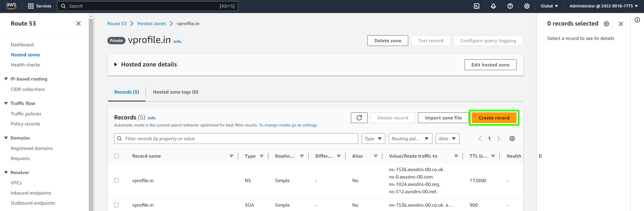Open Health checks in the sidebar

pos(25,65)
